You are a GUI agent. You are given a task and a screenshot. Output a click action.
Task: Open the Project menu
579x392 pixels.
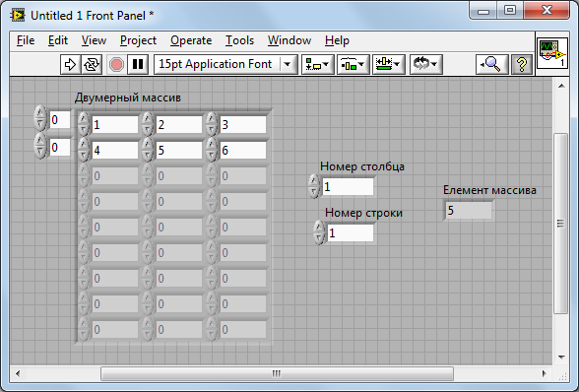(138, 40)
